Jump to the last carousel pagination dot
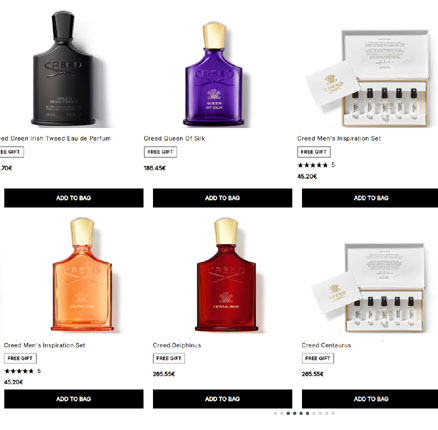The image size is (438, 430). coord(333,413)
